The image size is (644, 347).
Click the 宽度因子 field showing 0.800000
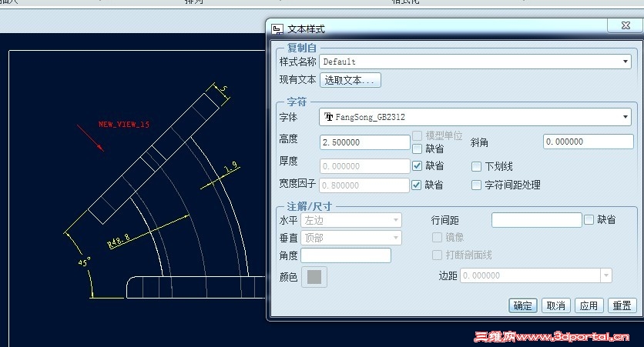(364, 185)
